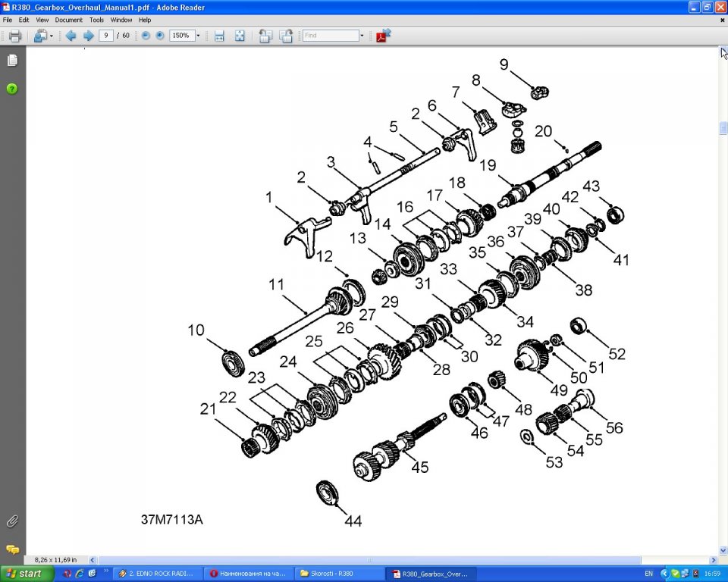
Task: Click the page number input field
Action: (106, 36)
